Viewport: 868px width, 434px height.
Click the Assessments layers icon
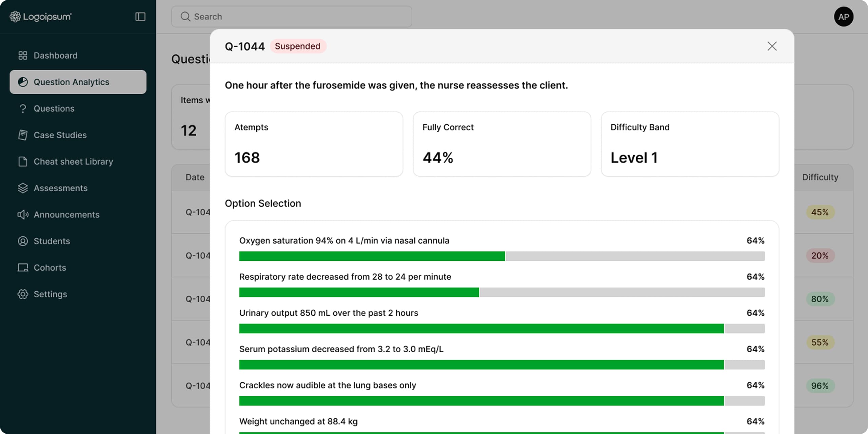tap(23, 188)
